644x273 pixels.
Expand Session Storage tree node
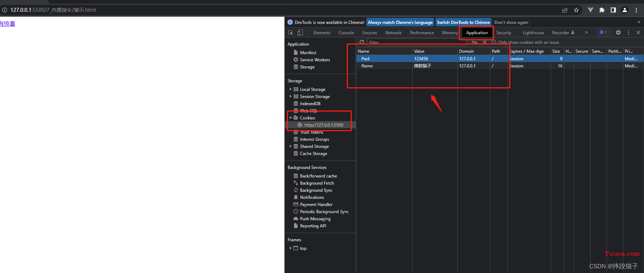(290, 96)
